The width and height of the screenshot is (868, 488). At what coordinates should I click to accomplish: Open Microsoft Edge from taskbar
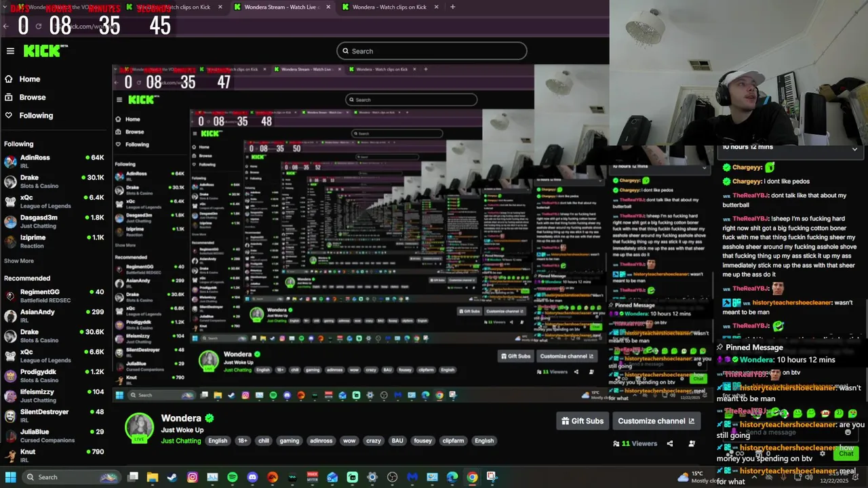point(452,477)
